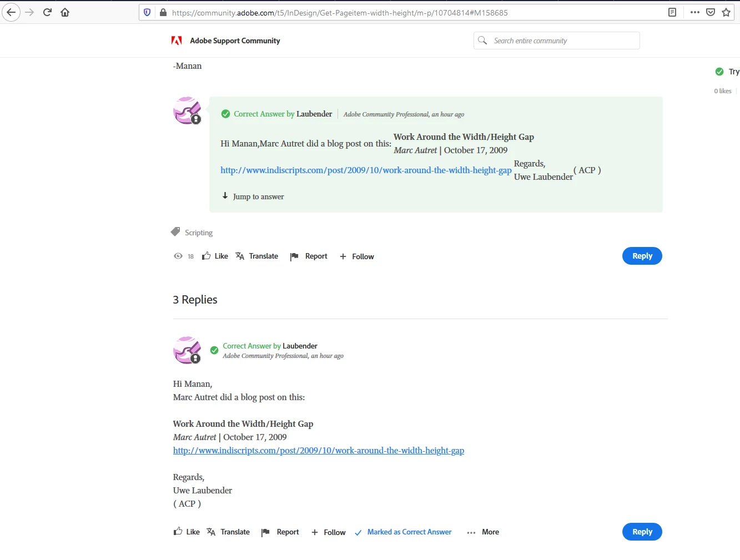This screenshot has width=740, height=560.
Task: Save page to Pocket icon
Action: pos(711,12)
